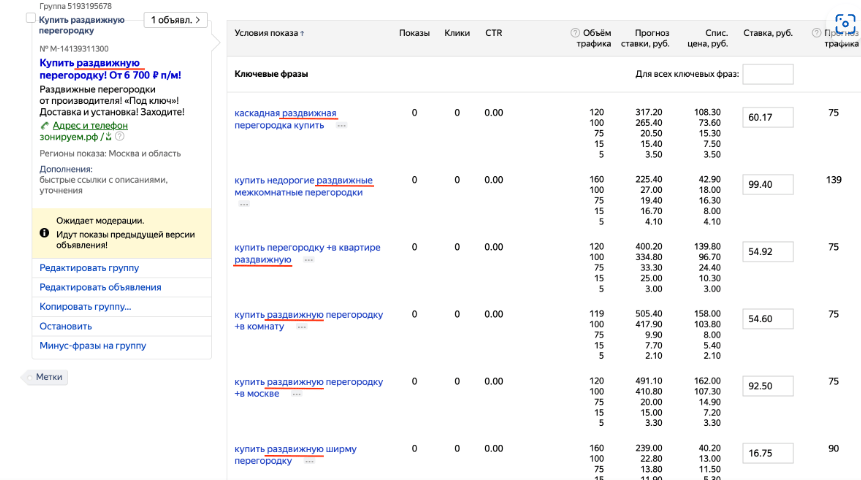Click help icon beside Прогноз трафика column
Screen dimensions: 861x480
(814, 33)
